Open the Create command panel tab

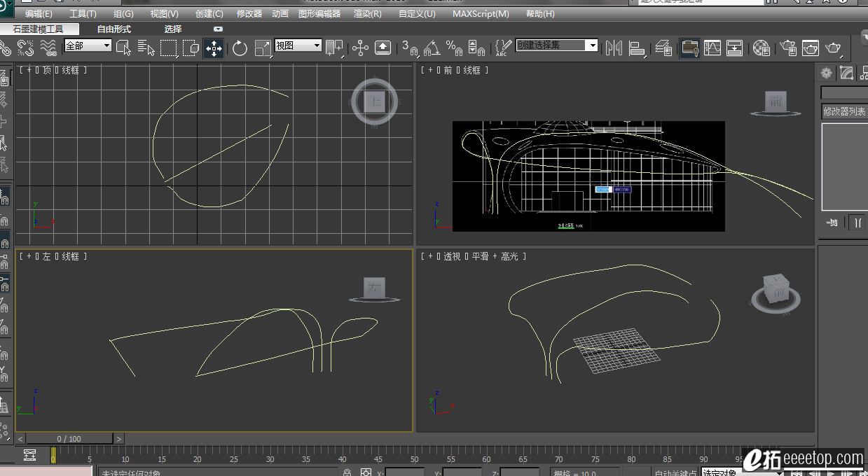pos(827,72)
